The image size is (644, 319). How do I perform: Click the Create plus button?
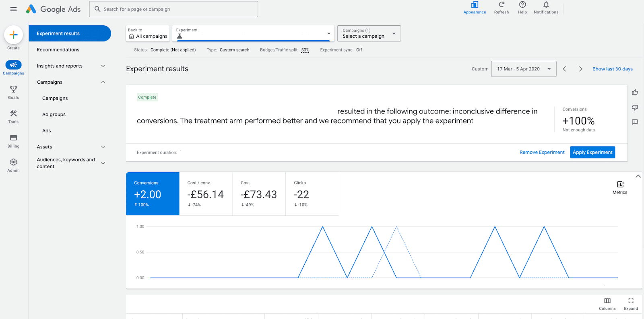pos(13,35)
